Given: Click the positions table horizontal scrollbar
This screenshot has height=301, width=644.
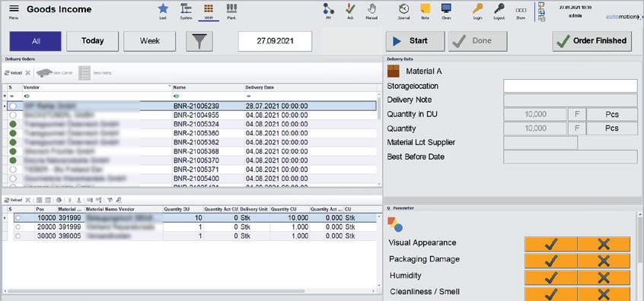Looking at the screenshot, I should [156, 291].
